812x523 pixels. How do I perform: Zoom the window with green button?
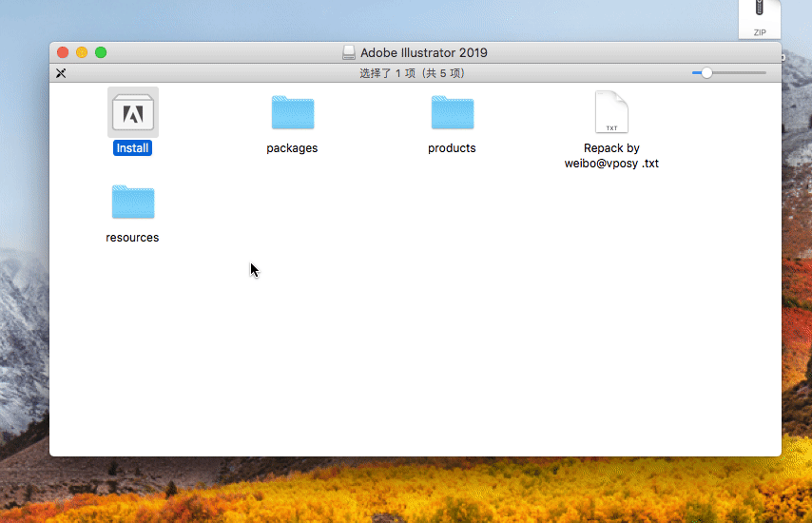[101, 52]
